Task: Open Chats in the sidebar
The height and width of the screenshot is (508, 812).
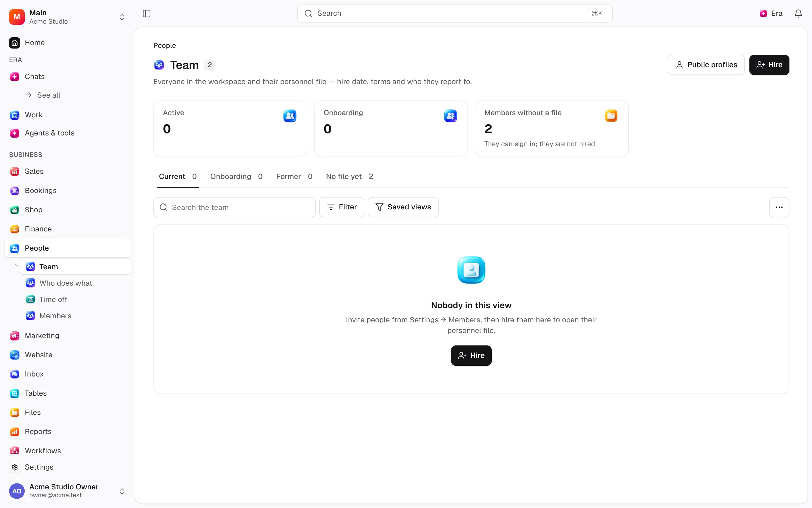Action: click(x=67, y=76)
